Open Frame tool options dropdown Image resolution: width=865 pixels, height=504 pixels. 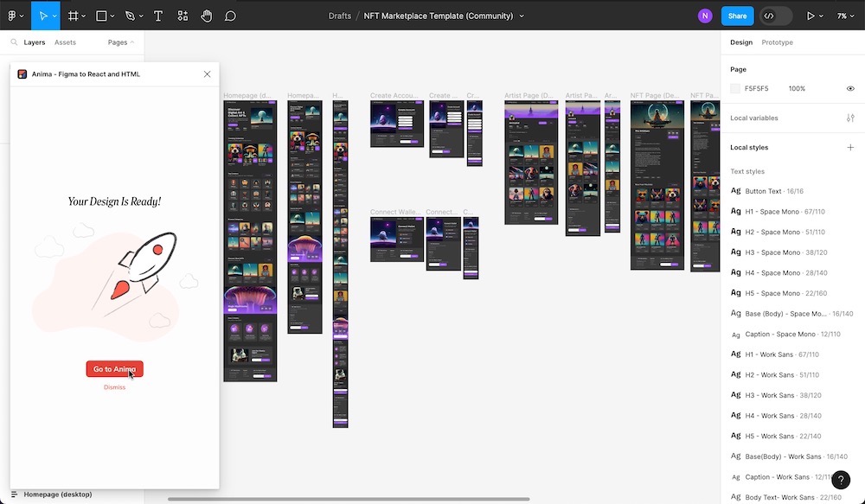pyautogui.click(x=83, y=16)
